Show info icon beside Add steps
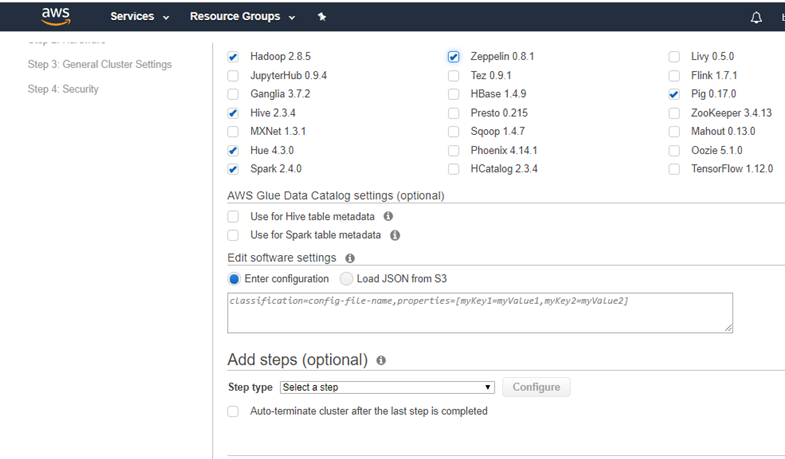785x459 pixels. point(381,360)
